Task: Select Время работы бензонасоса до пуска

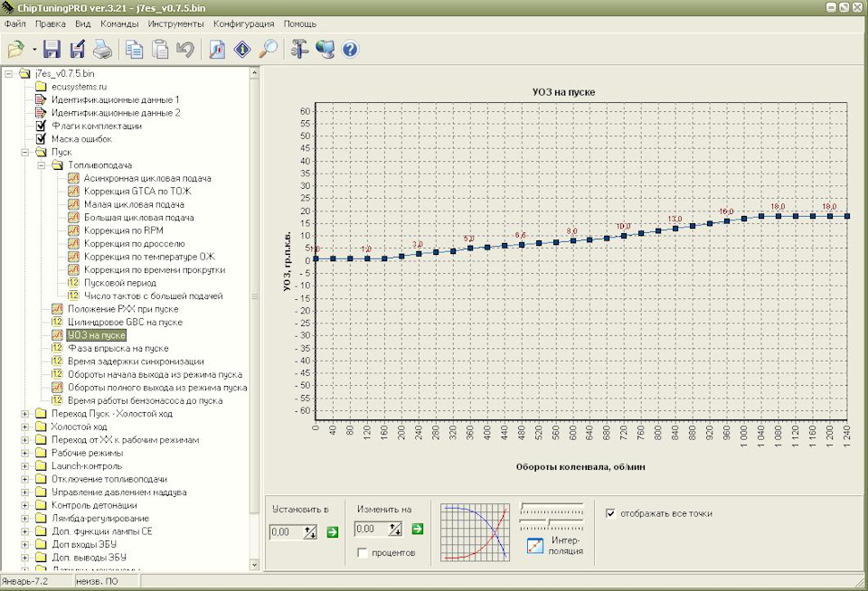Action: (x=145, y=400)
